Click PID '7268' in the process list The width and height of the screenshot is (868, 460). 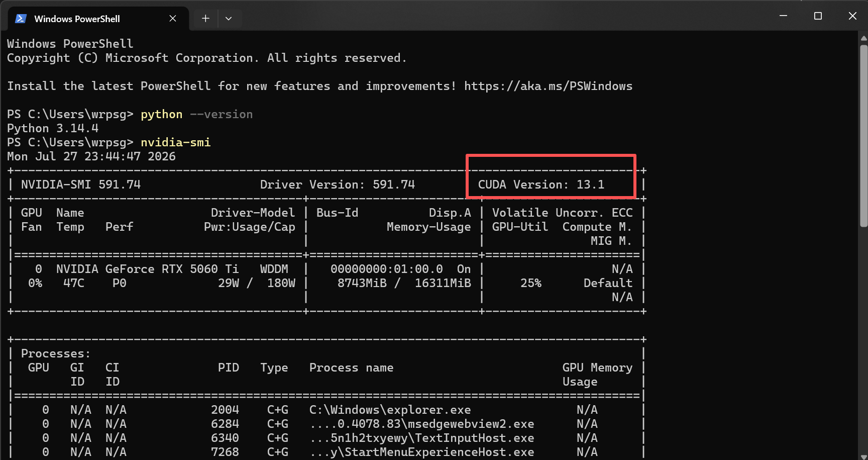click(225, 452)
